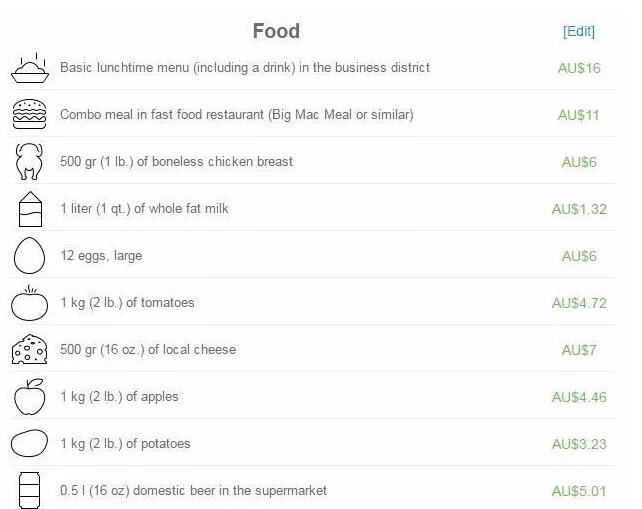642x509 pixels.
Task: Select the Combo meal fast food description
Action: point(236,115)
